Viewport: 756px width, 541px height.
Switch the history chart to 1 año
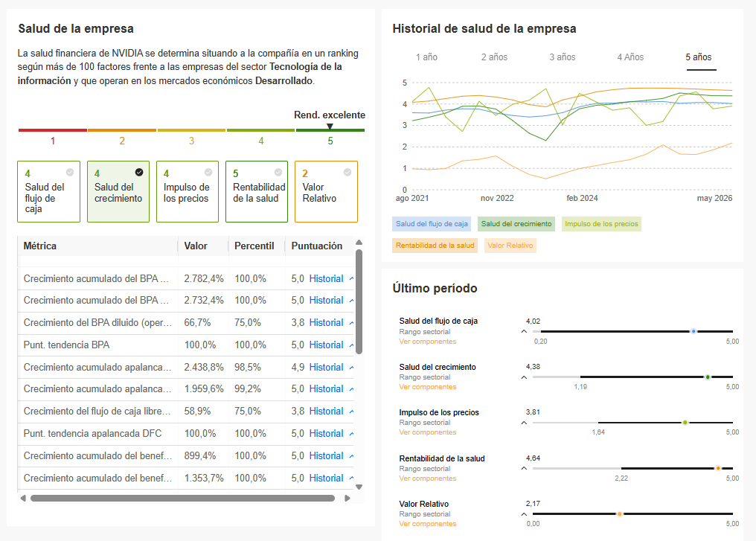426,57
